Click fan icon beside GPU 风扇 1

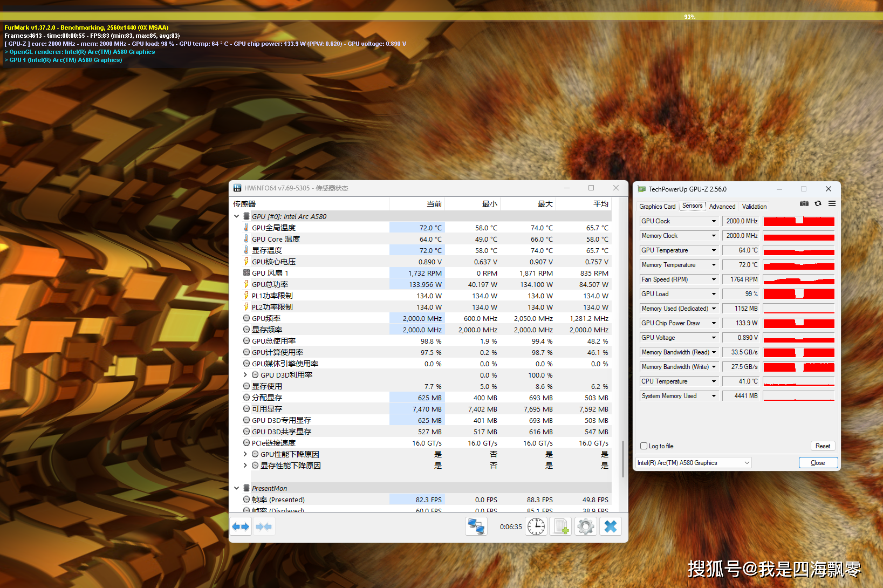pos(247,273)
